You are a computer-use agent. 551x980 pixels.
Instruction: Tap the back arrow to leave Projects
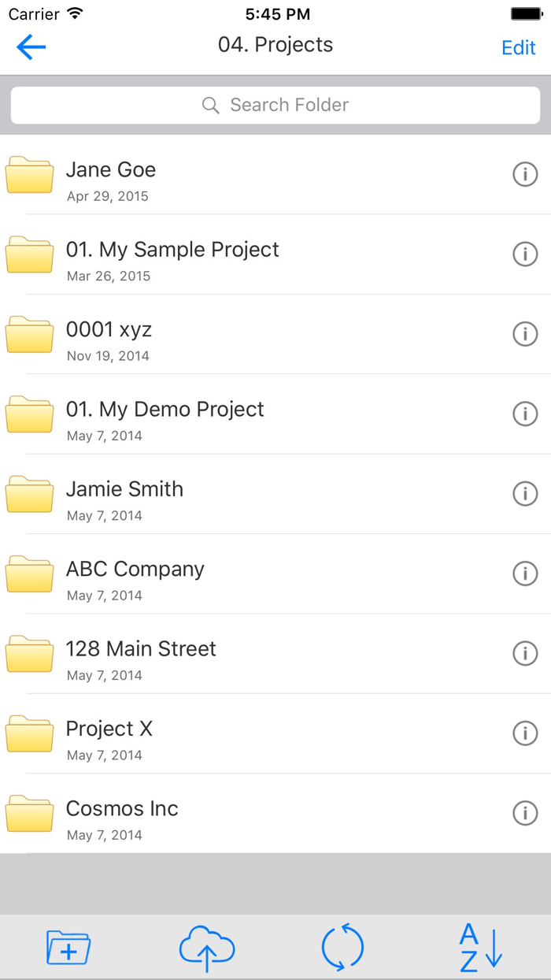[x=30, y=47]
